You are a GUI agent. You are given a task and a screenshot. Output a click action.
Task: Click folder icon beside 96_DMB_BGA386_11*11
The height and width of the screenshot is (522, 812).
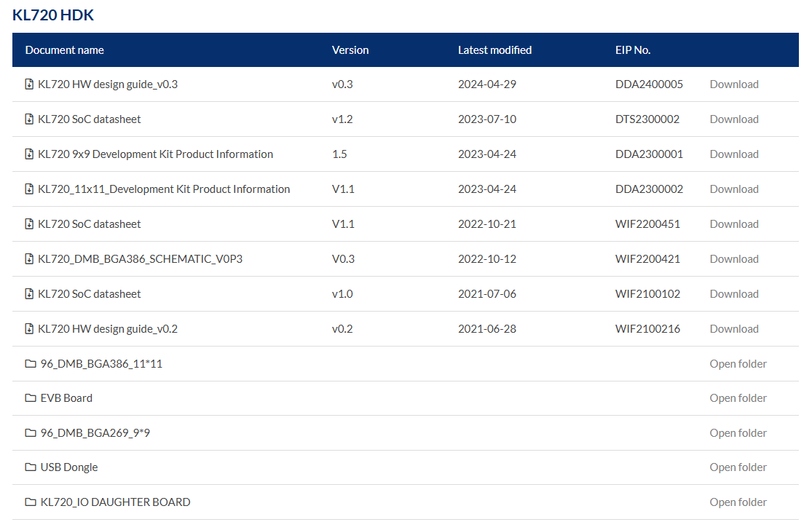point(31,363)
